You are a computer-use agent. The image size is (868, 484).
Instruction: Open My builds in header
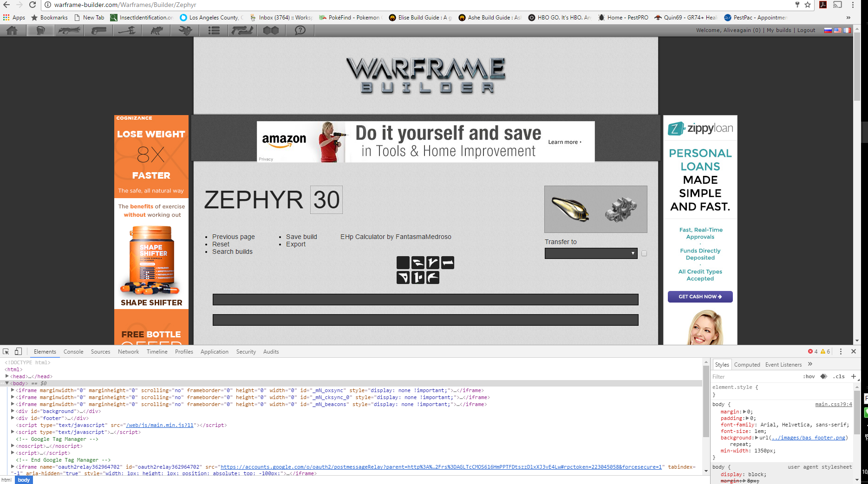pyautogui.click(x=779, y=30)
